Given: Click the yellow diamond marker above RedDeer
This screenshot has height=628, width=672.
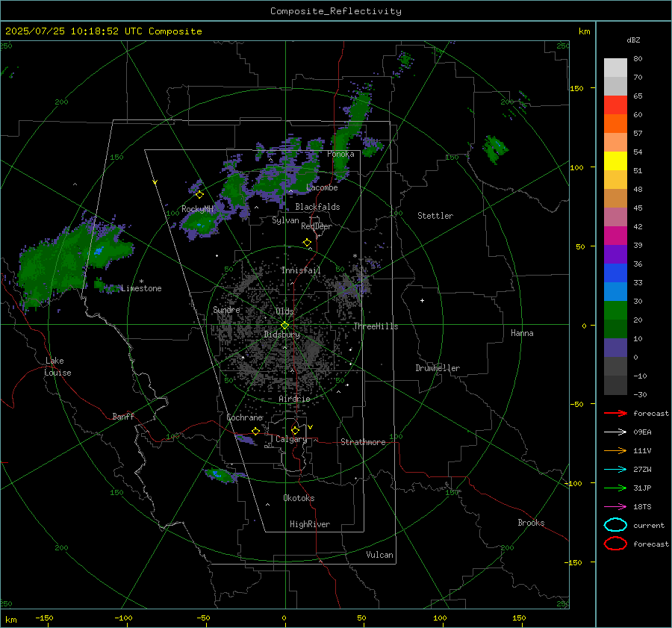Looking at the screenshot, I should [307, 243].
